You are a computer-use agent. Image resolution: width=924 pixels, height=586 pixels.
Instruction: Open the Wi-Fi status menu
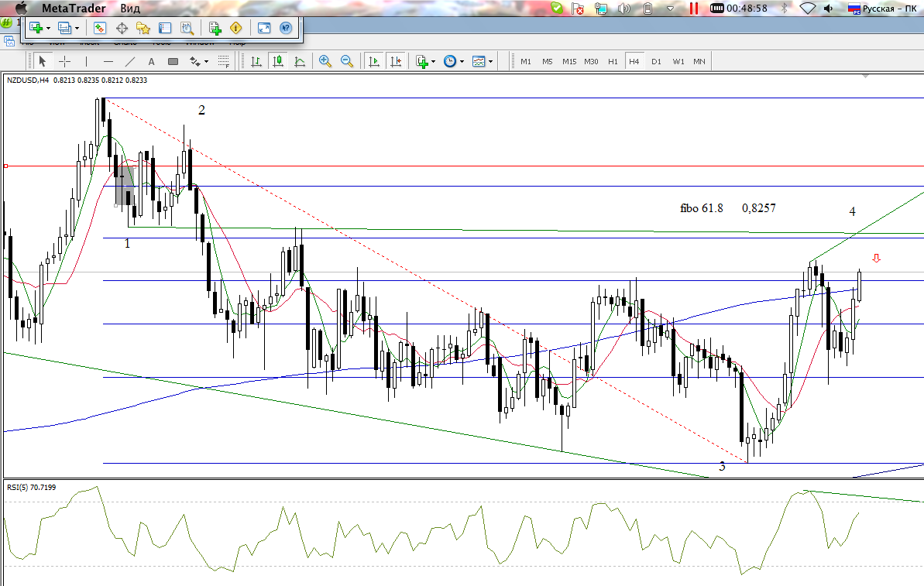pyautogui.click(x=807, y=9)
